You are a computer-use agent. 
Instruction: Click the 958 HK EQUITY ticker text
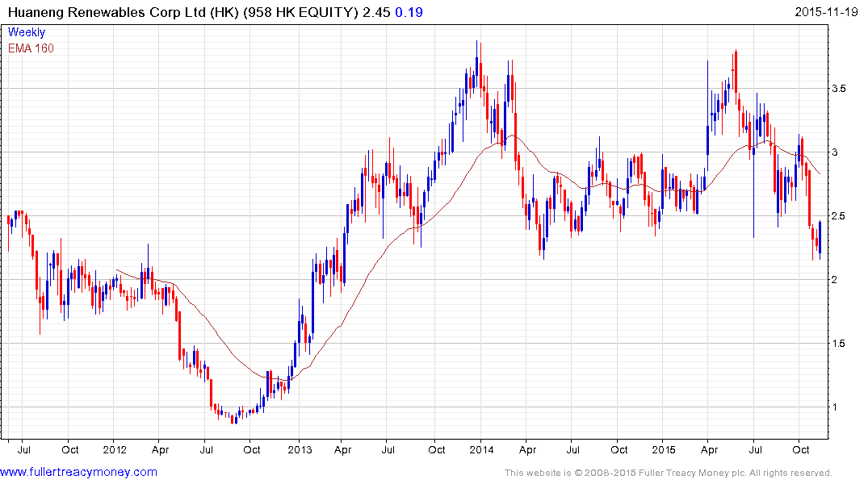(300, 12)
